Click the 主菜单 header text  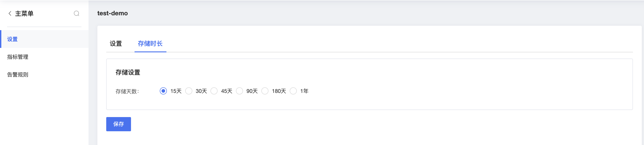(24, 14)
